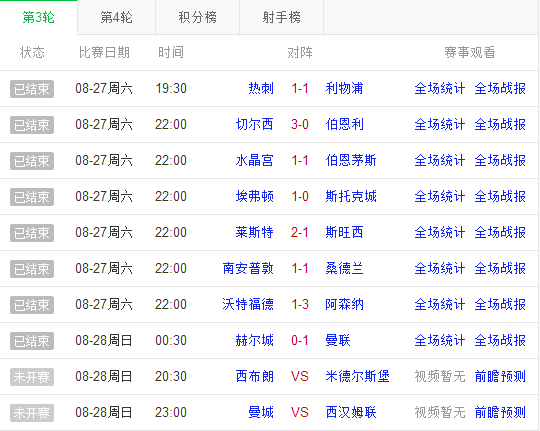540x431 pixels.
Task: Open 全场统计 for 切尔西 vs 伯恩利
Action: coord(440,124)
